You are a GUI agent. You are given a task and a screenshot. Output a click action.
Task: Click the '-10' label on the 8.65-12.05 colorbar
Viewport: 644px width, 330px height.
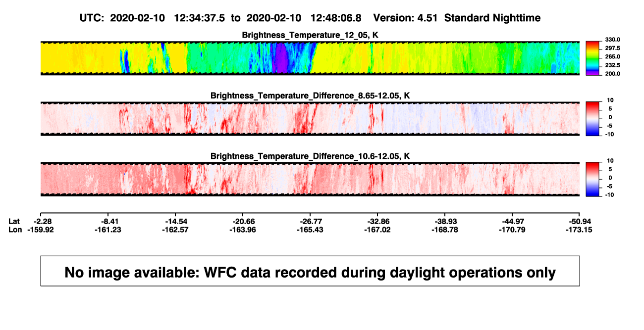(609, 134)
